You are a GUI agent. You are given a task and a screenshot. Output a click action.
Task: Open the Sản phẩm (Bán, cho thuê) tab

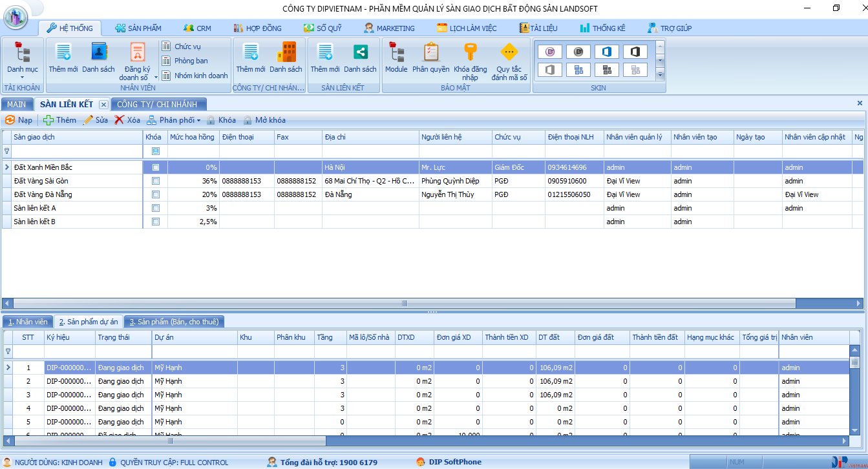174,322
